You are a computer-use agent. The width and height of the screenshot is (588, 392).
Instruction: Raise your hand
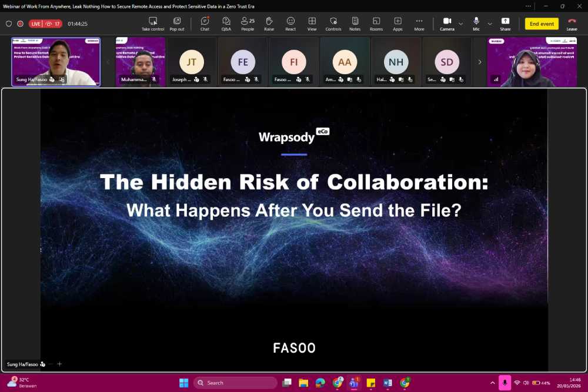(x=269, y=24)
